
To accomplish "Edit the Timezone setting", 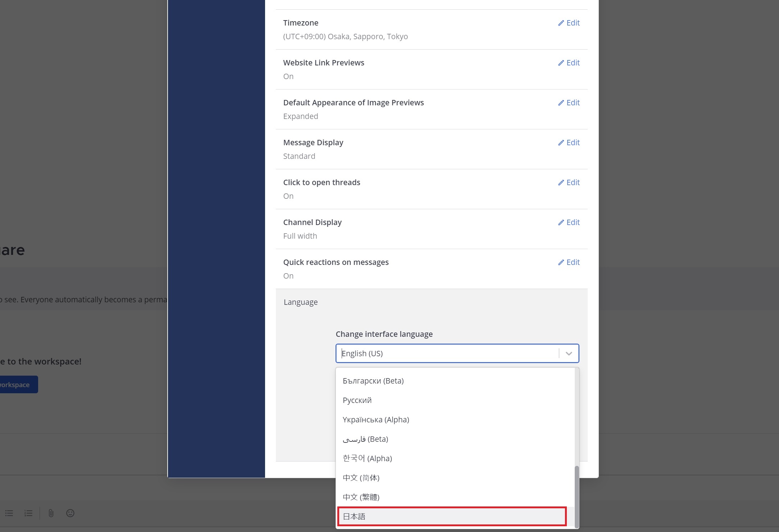I will click(569, 23).
